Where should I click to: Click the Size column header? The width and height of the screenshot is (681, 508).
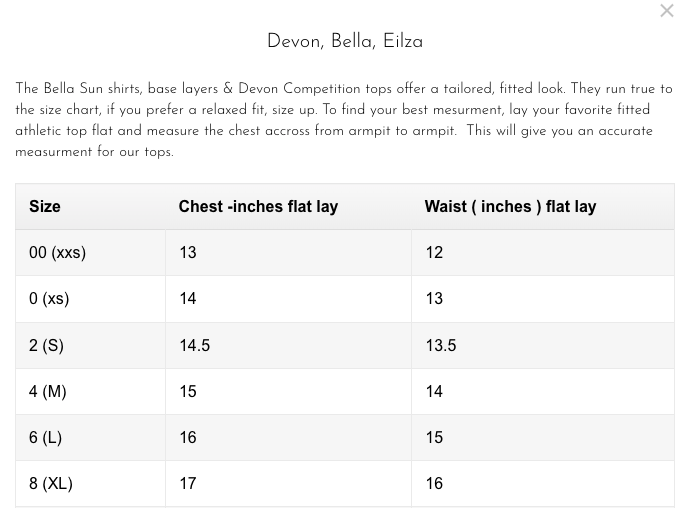(45, 207)
